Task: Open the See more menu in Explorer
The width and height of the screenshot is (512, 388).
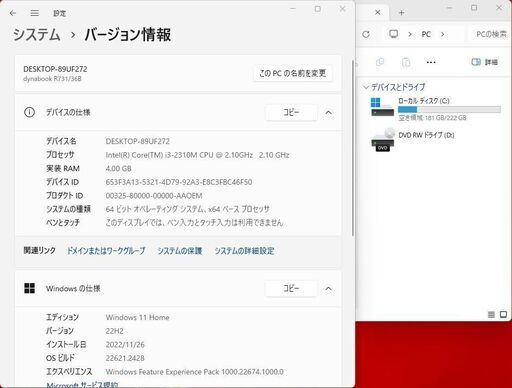Action: 431,62
